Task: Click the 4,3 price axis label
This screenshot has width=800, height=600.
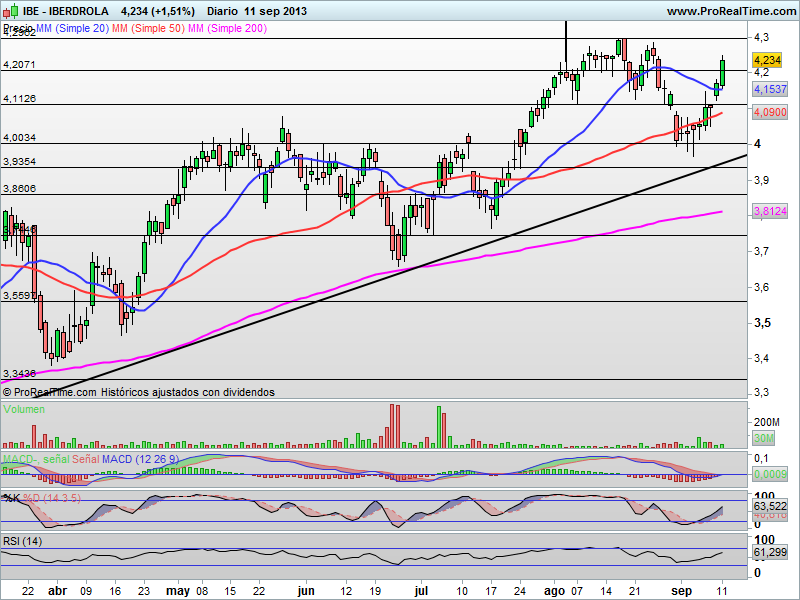Action: pos(761,37)
